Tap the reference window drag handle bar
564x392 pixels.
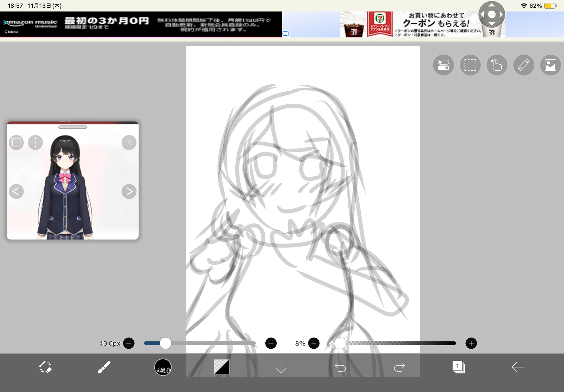73,127
